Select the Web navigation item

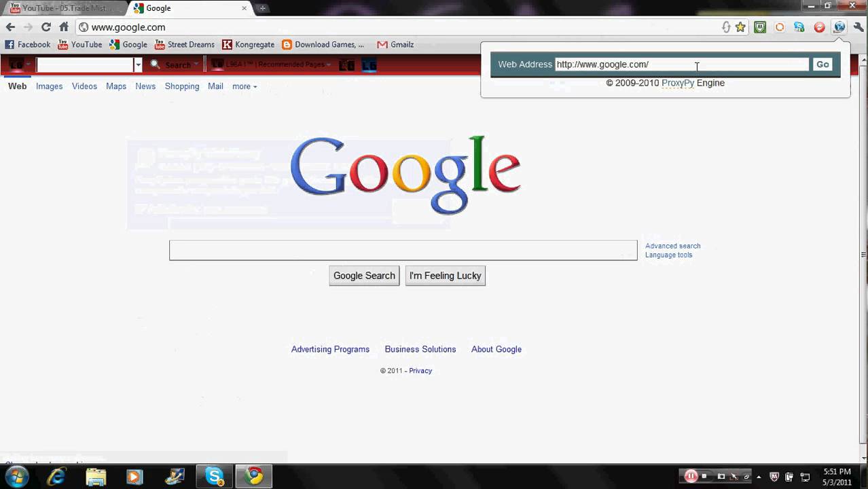[x=18, y=86]
